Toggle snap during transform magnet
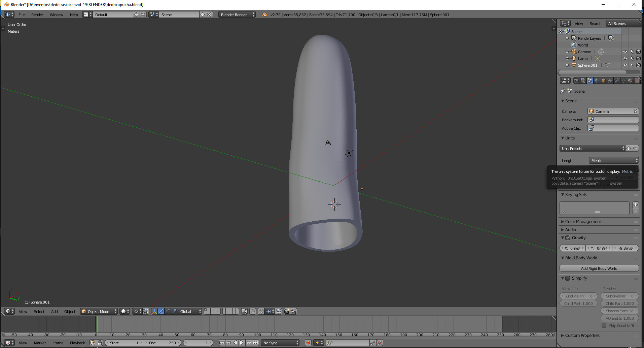 pyautogui.click(x=261, y=311)
